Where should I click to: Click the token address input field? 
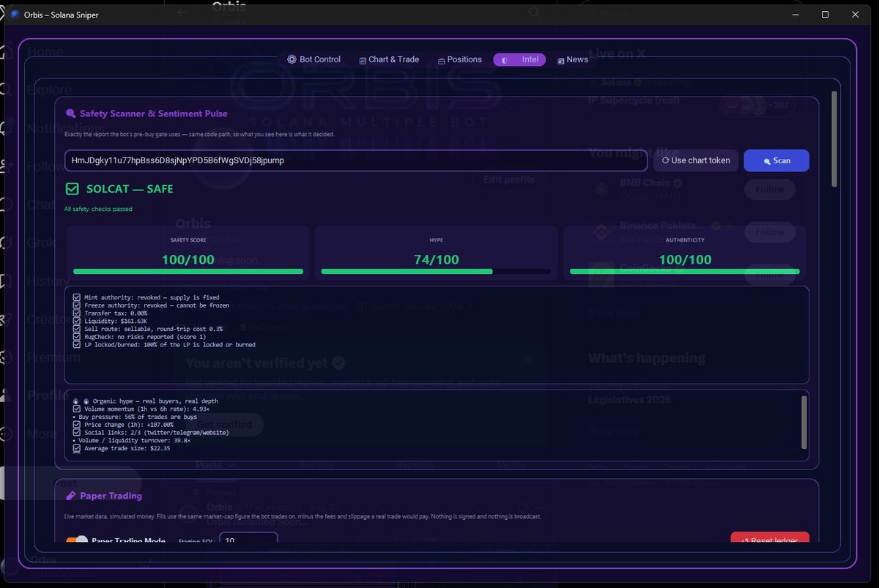(x=356, y=160)
